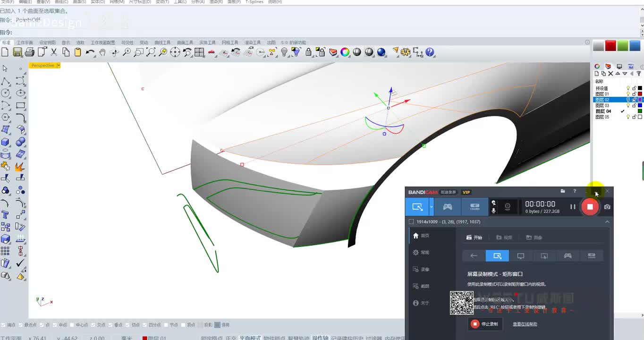This screenshot has height=340, width=644.
Task: Toggle the 垂点 osnap checkbox
Action: click(x=110, y=325)
